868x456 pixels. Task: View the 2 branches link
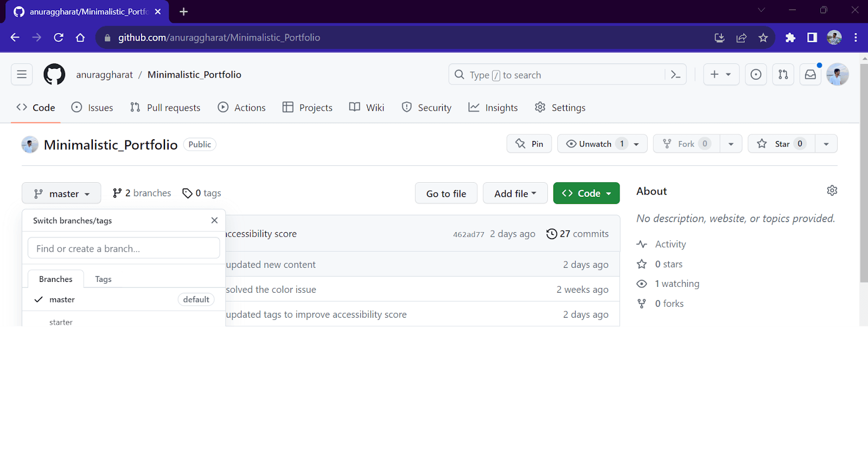[x=142, y=193]
